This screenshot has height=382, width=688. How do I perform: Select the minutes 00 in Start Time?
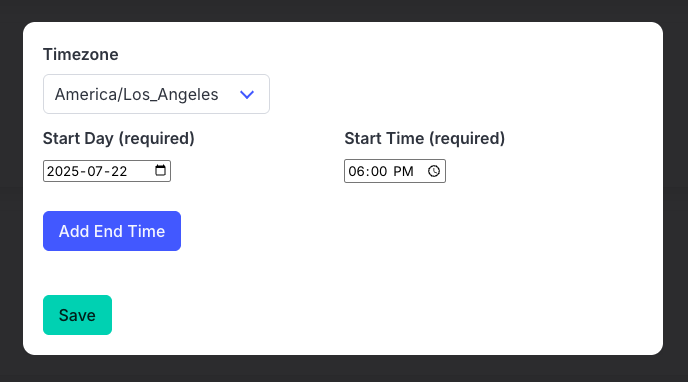click(379, 171)
